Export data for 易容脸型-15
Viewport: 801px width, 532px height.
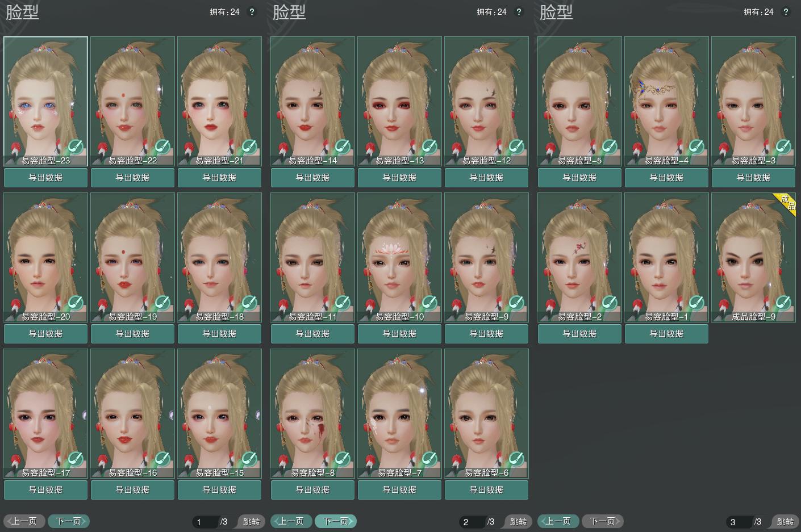(x=219, y=490)
